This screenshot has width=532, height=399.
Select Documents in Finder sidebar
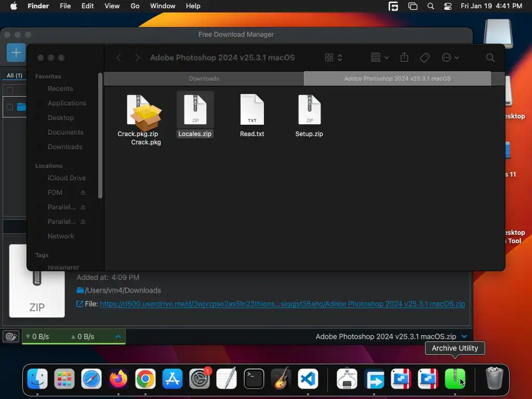pyautogui.click(x=65, y=132)
